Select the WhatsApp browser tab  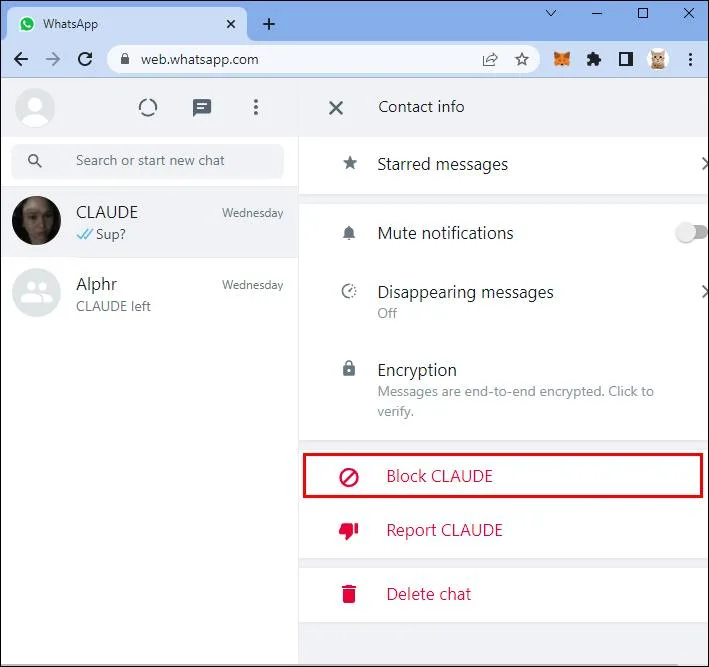[127, 24]
